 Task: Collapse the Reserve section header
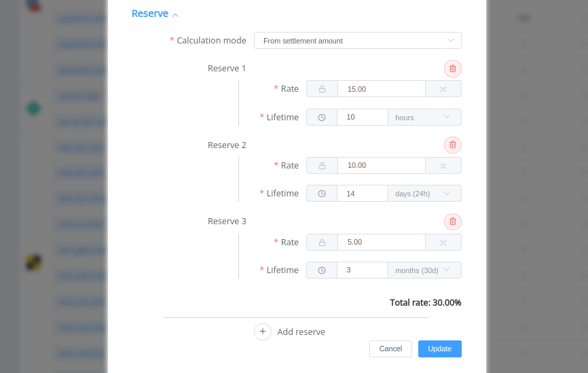click(155, 14)
